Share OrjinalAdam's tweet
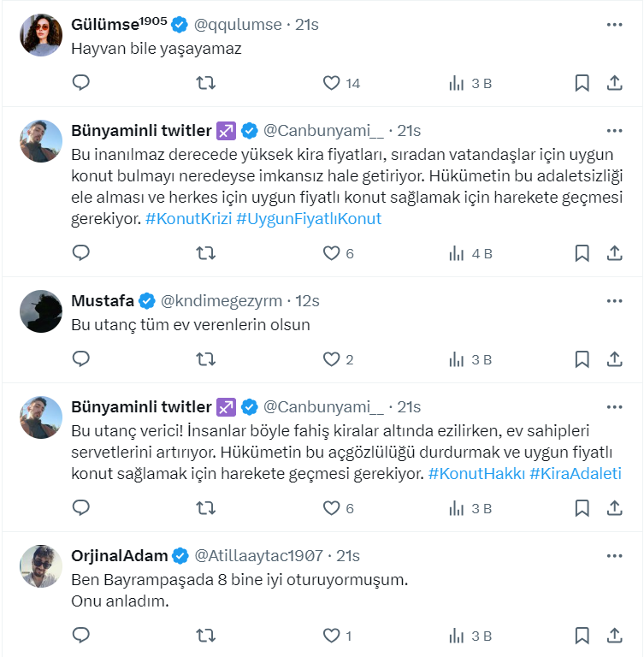Viewport: 644px width, 657px height. click(x=614, y=636)
